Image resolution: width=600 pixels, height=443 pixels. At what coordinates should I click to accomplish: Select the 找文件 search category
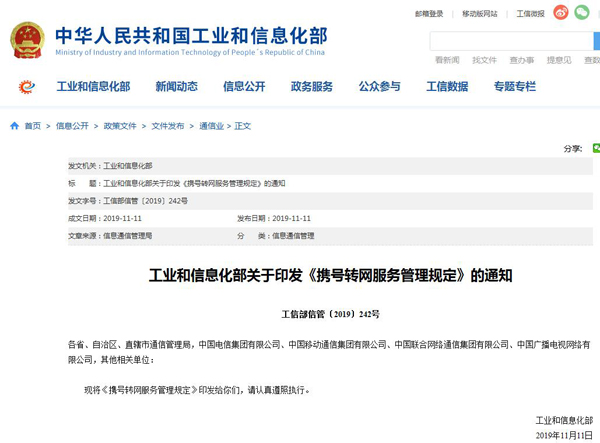pos(485,60)
